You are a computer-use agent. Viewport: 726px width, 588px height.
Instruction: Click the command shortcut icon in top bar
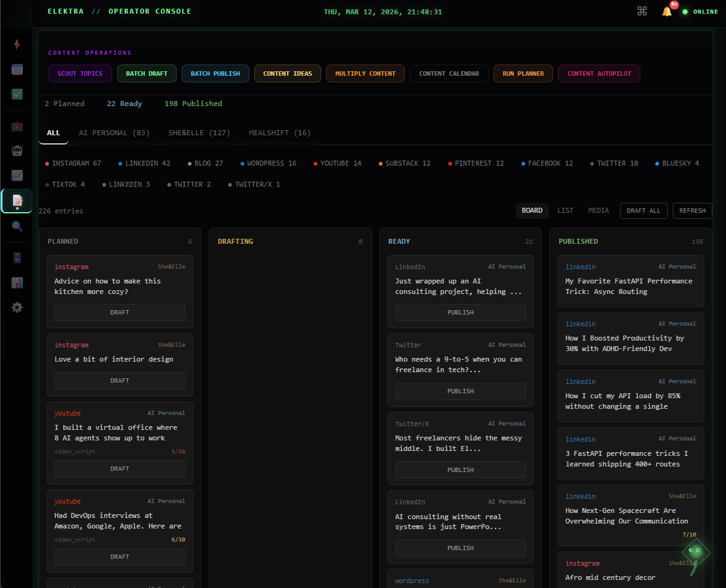642,11
